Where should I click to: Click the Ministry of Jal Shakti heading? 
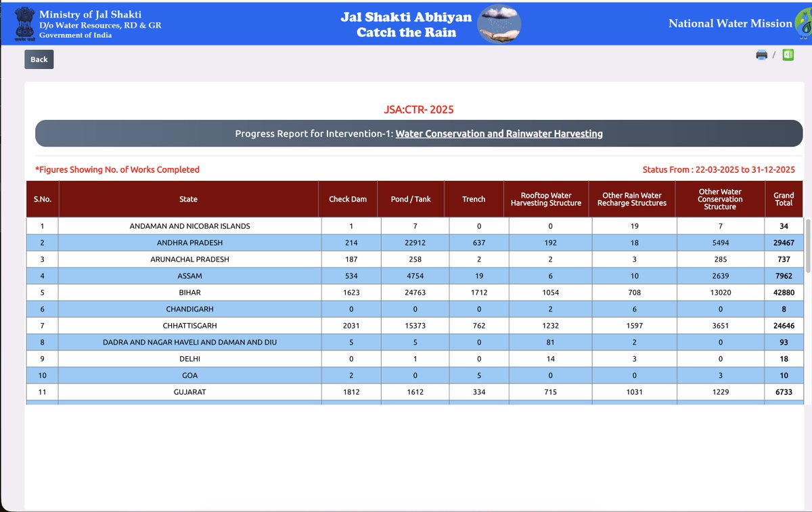point(91,14)
